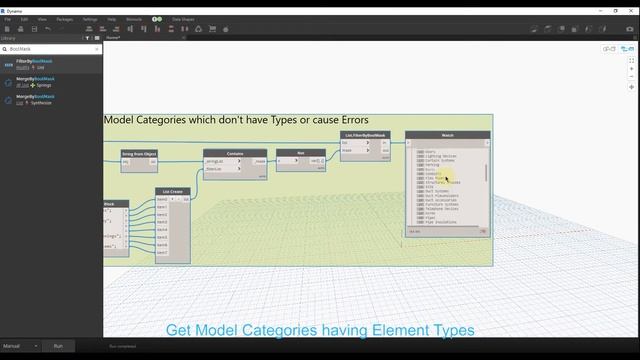Click the zoom in plus icon
The height and width of the screenshot is (360, 640).
coord(631,69)
